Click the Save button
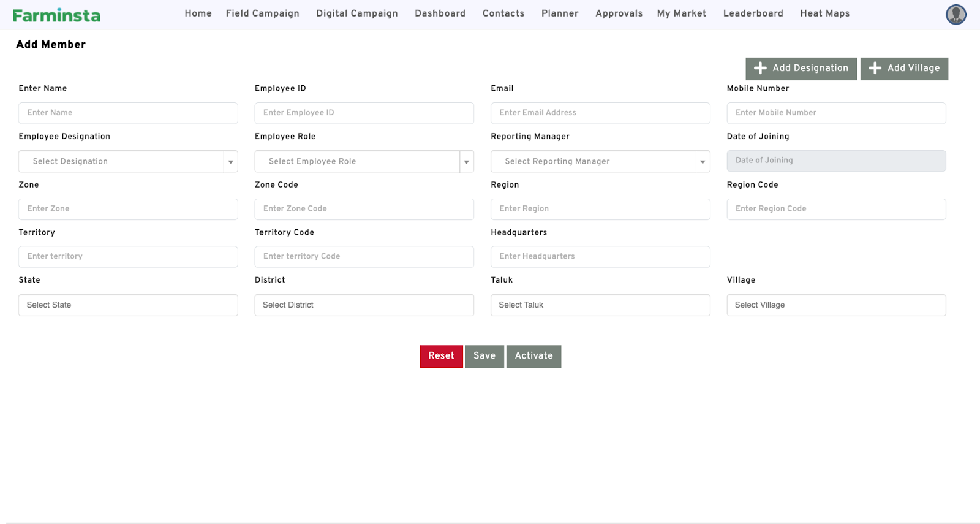The image size is (980, 524). (484, 356)
